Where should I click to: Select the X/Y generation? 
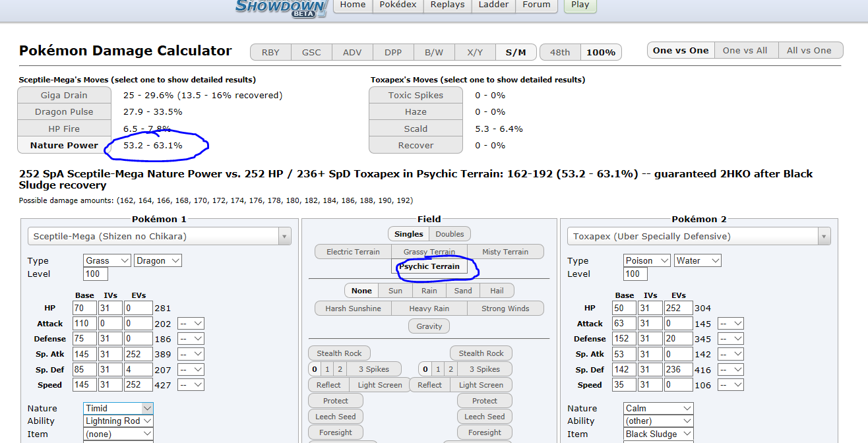474,52
